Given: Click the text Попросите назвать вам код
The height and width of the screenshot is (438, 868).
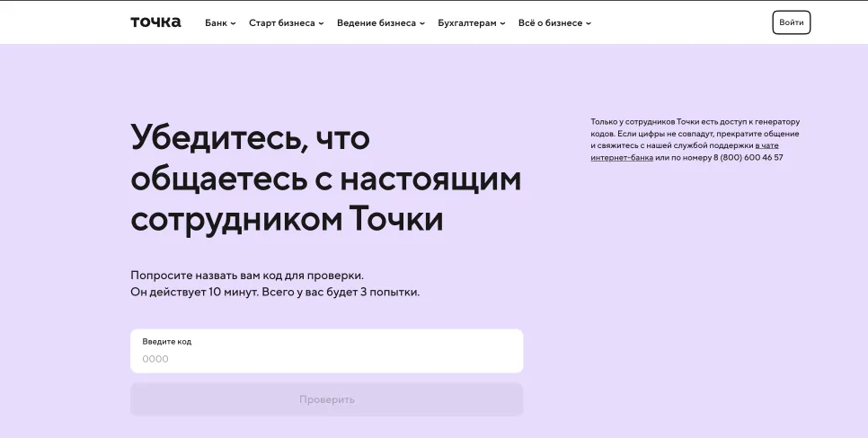Looking at the screenshot, I should [x=247, y=276].
